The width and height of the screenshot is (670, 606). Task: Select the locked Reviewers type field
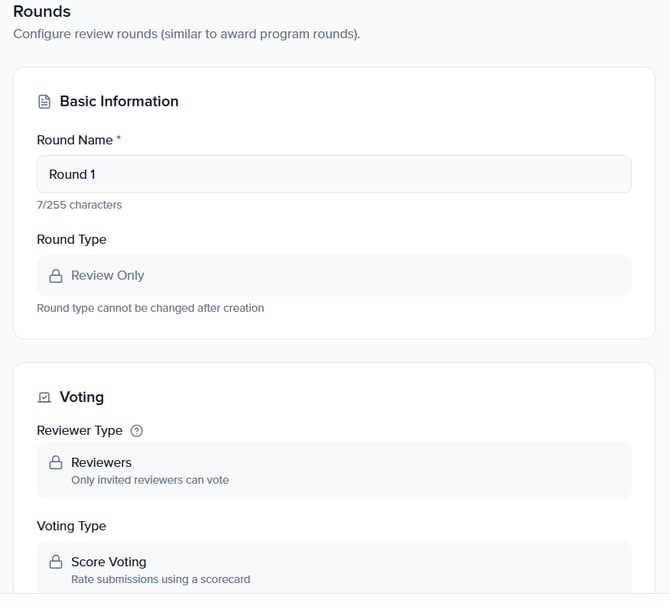(x=334, y=470)
